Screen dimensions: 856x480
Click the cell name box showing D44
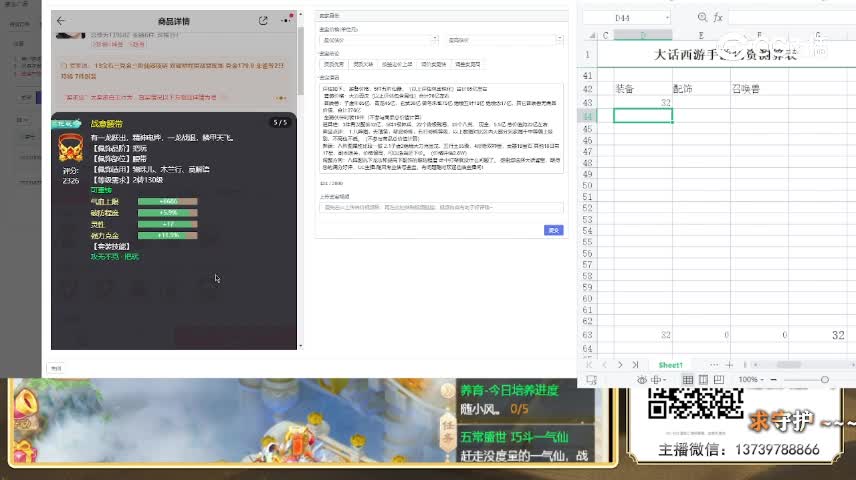[x=622, y=18]
